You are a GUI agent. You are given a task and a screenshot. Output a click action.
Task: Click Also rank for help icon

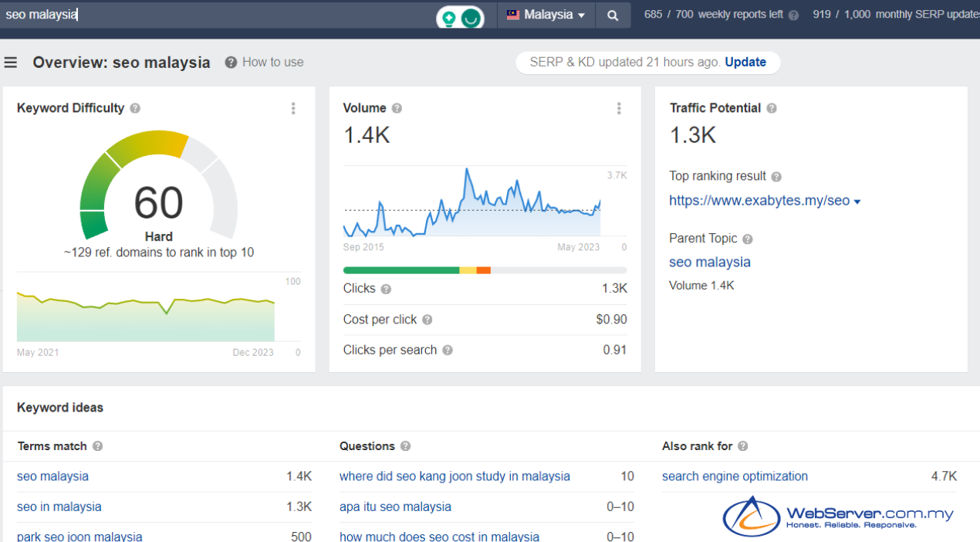click(x=743, y=446)
